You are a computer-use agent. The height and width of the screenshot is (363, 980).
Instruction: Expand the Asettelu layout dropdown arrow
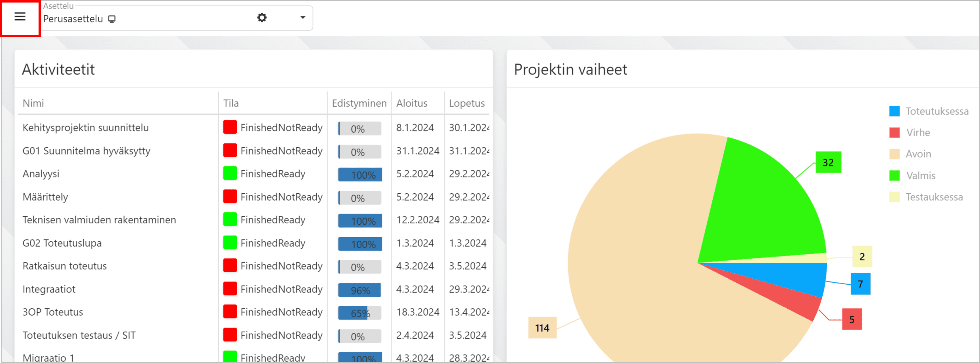(x=302, y=17)
